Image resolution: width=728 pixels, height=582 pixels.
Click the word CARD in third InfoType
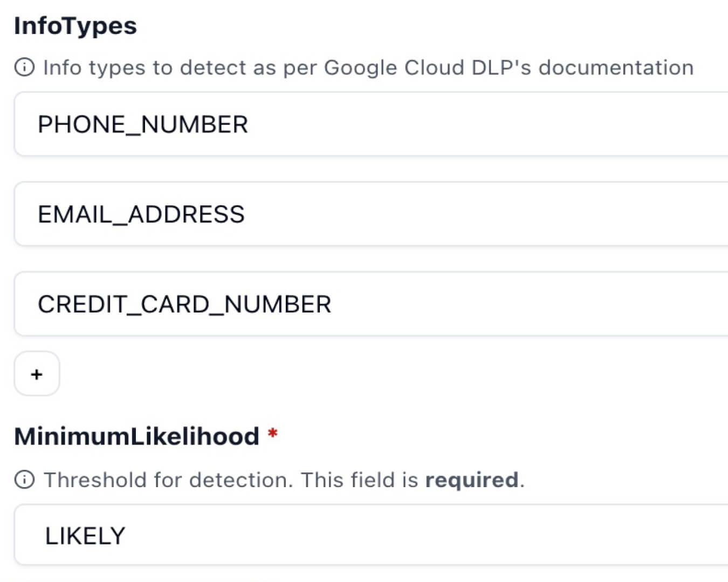[175, 304]
